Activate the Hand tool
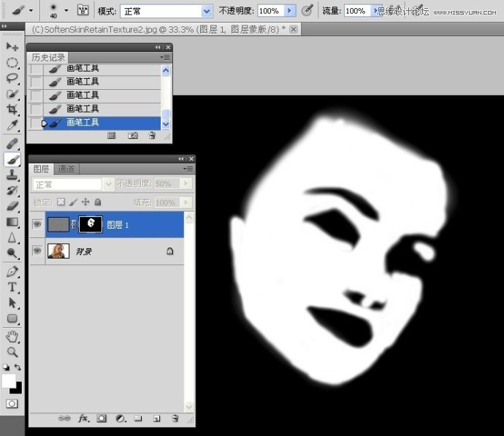 tap(12, 336)
